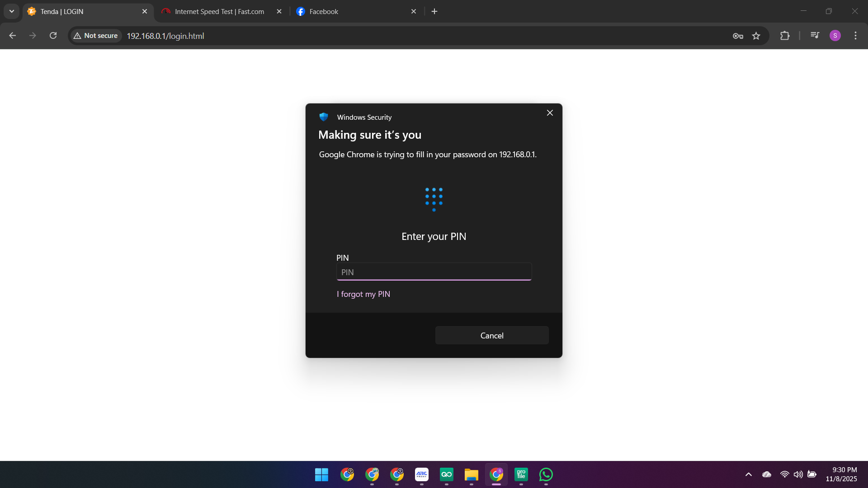
Task: Close the Windows Security dialog
Action: click(x=550, y=113)
